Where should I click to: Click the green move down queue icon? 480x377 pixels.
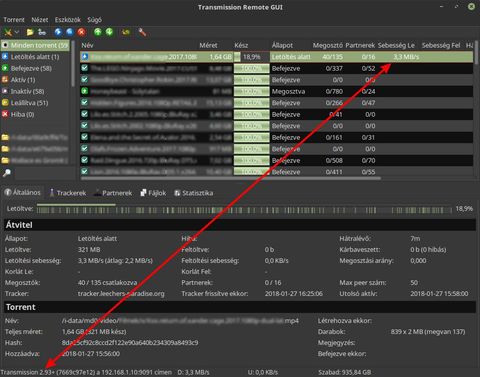pos(109,32)
